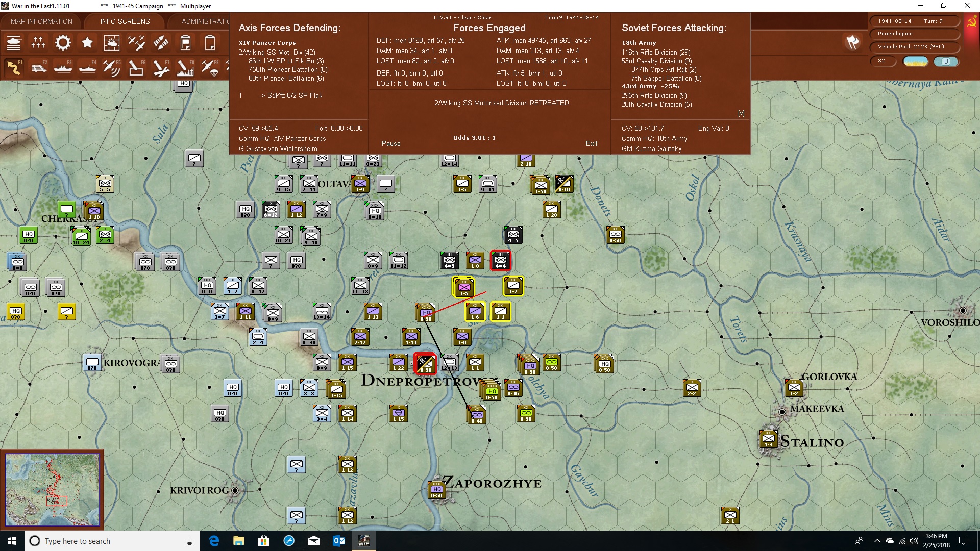Select the 10=24 green unit counter

tap(81, 236)
